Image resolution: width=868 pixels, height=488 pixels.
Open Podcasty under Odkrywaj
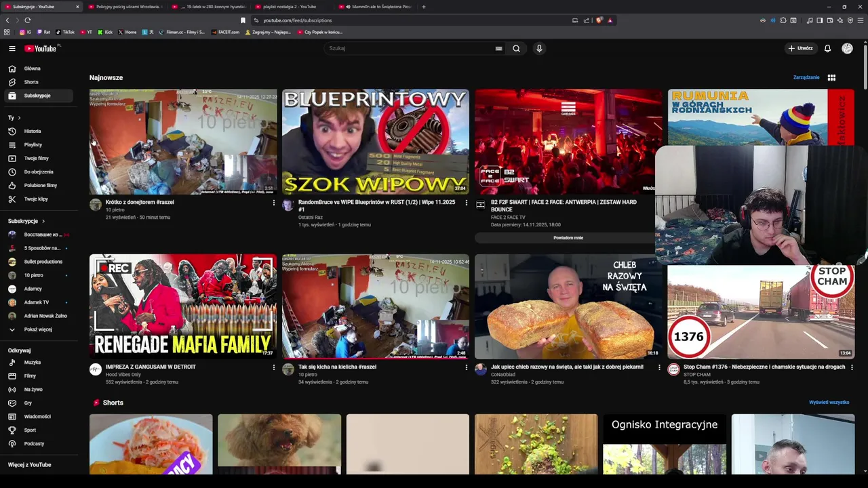tap(37, 443)
